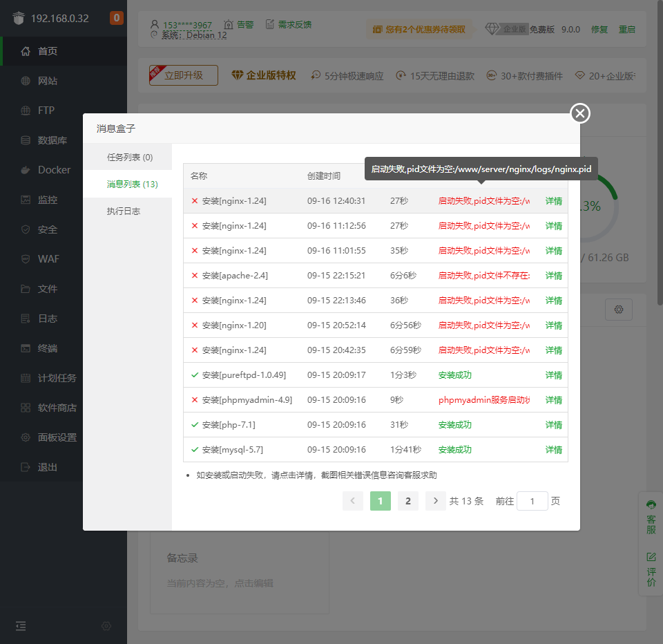
Task: Click the 重启 restart link
Action: point(626,29)
